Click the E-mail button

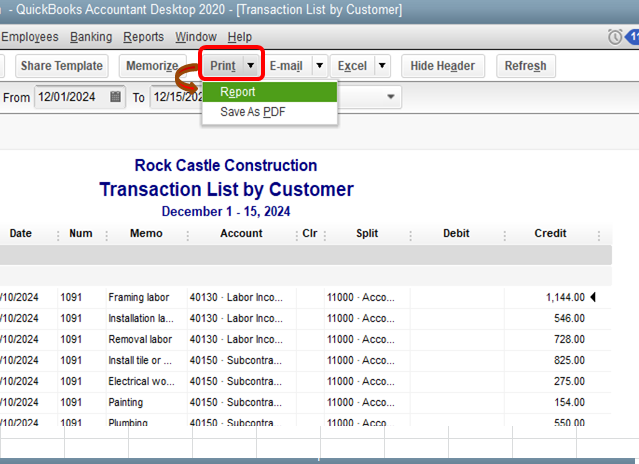pyautogui.click(x=286, y=66)
